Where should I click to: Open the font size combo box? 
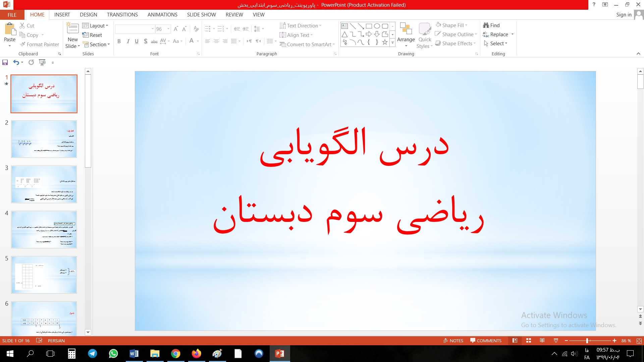(x=163, y=29)
